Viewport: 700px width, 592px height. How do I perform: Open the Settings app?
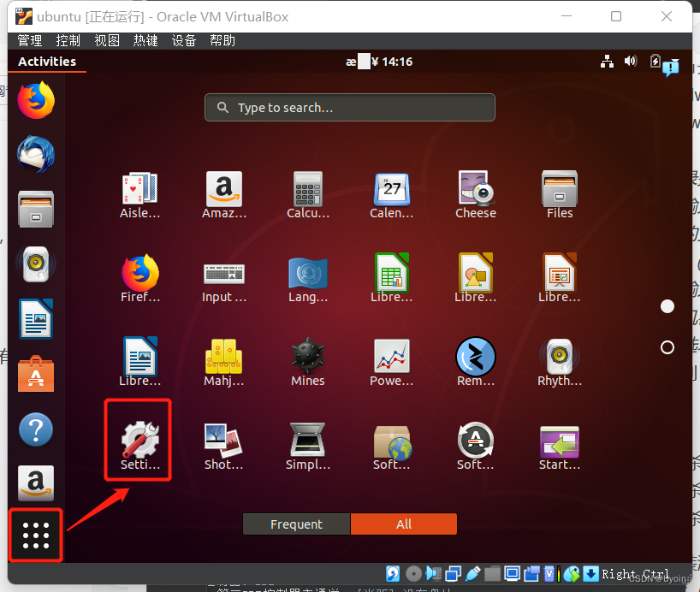[139, 446]
